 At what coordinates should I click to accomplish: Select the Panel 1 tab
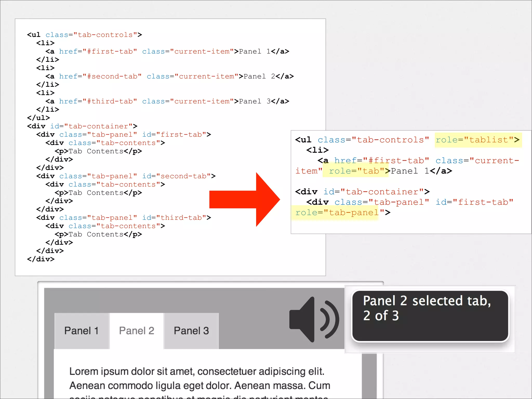pyautogui.click(x=82, y=331)
